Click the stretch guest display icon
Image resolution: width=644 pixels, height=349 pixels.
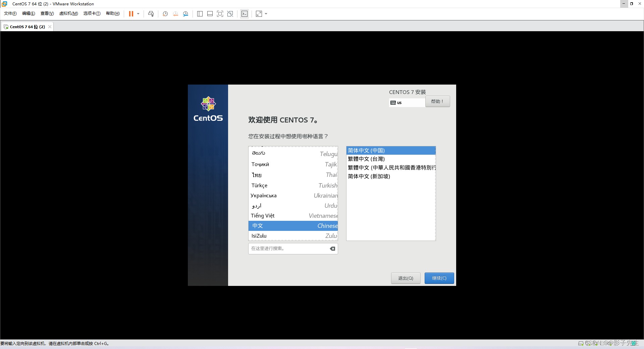259,14
